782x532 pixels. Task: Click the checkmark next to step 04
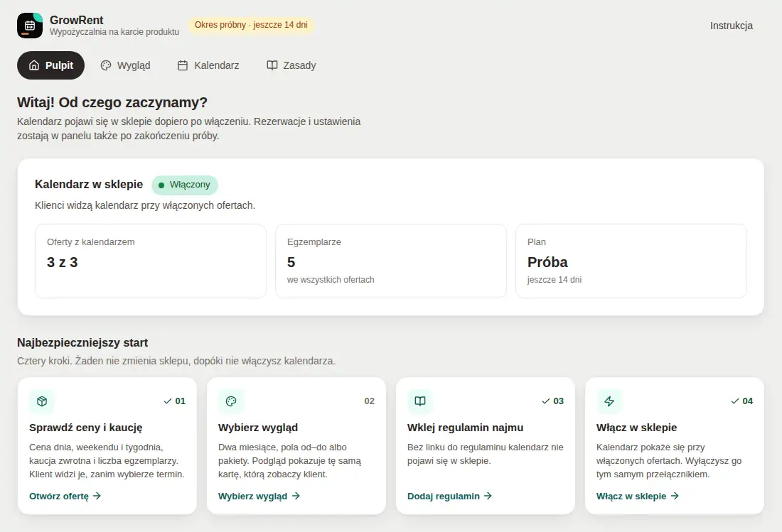point(734,401)
